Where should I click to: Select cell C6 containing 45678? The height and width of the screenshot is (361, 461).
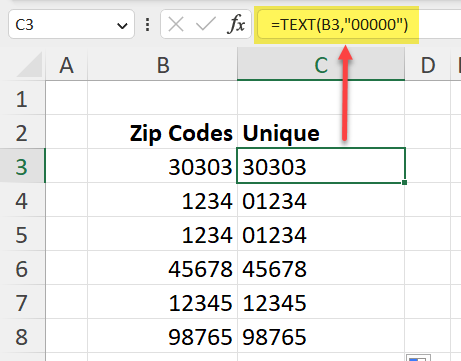321,269
